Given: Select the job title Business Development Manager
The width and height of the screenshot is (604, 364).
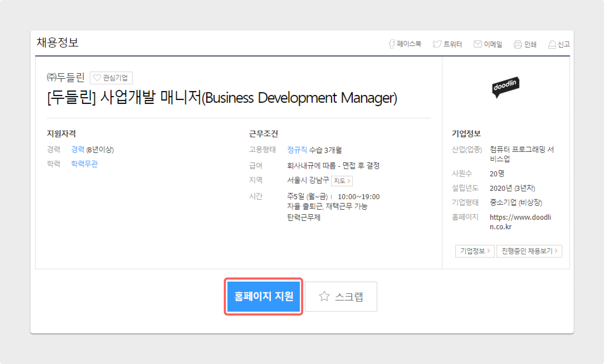Looking at the screenshot, I should pos(222,98).
